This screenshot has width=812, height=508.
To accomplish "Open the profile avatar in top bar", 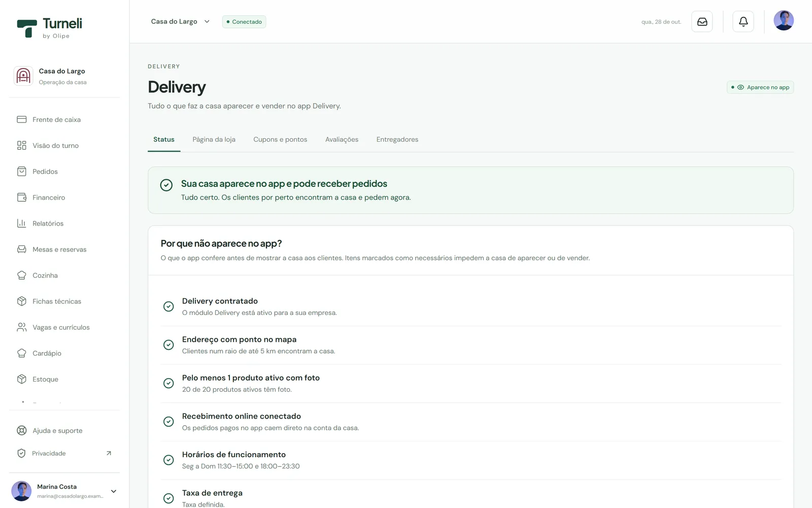I will [784, 20].
